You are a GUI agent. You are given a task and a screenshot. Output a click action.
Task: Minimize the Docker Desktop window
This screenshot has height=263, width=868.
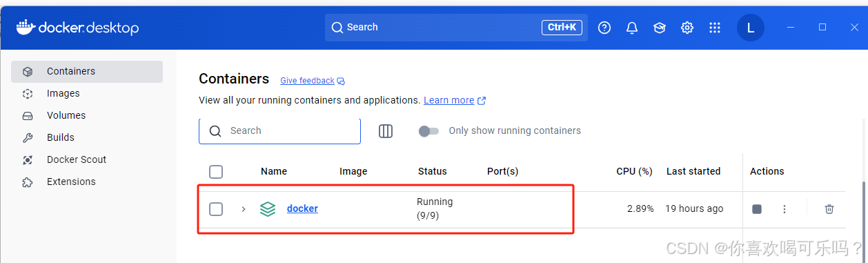pos(791,27)
